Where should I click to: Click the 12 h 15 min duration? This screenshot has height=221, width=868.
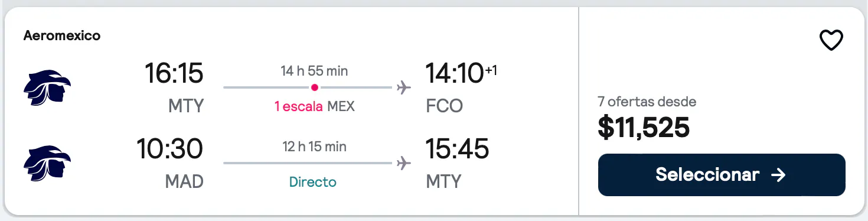pyautogui.click(x=315, y=147)
